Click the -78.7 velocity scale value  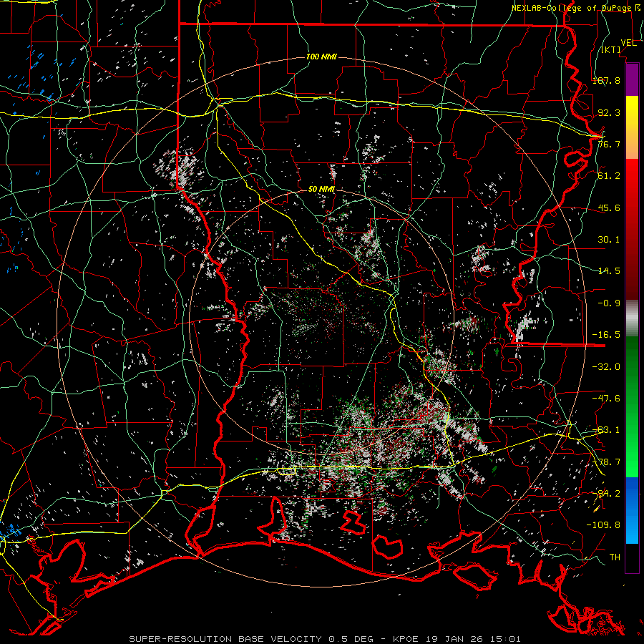[606, 462]
